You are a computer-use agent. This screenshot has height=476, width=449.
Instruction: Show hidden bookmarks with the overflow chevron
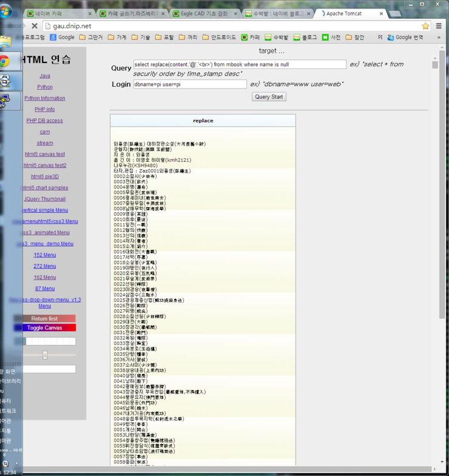click(439, 38)
